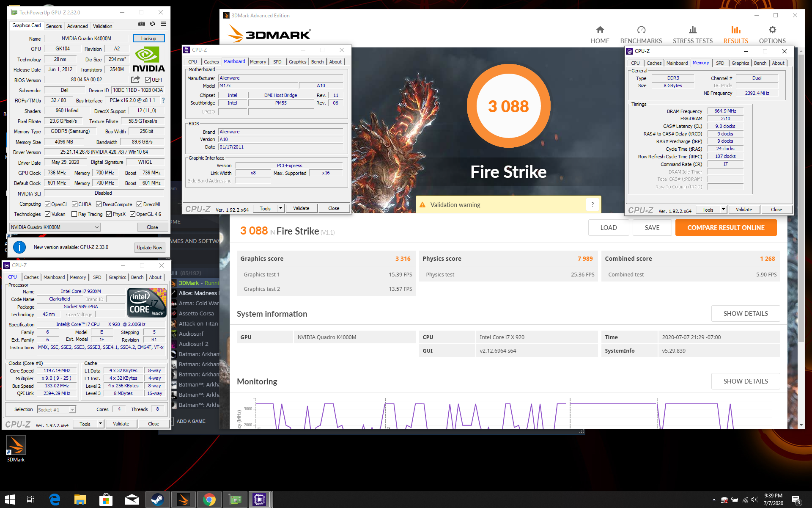812x508 pixels.
Task: Toggle the DirectML checkbox
Action: (139, 204)
